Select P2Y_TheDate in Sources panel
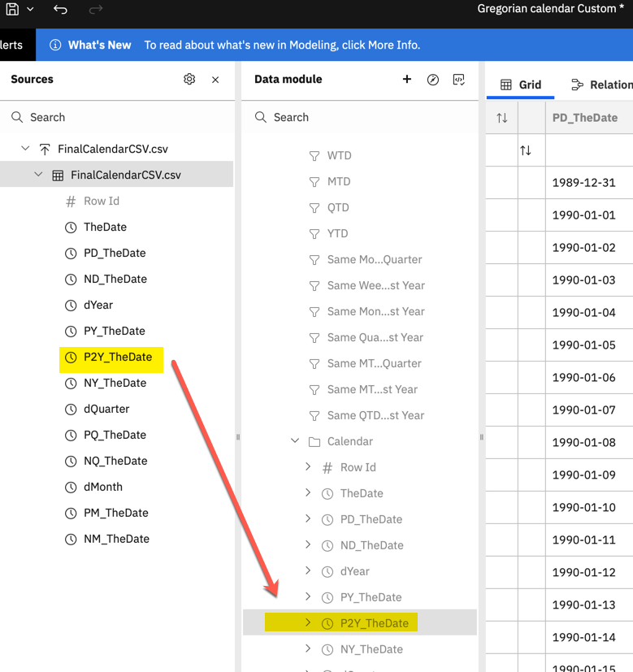This screenshot has width=633, height=672. coord(118,357)
